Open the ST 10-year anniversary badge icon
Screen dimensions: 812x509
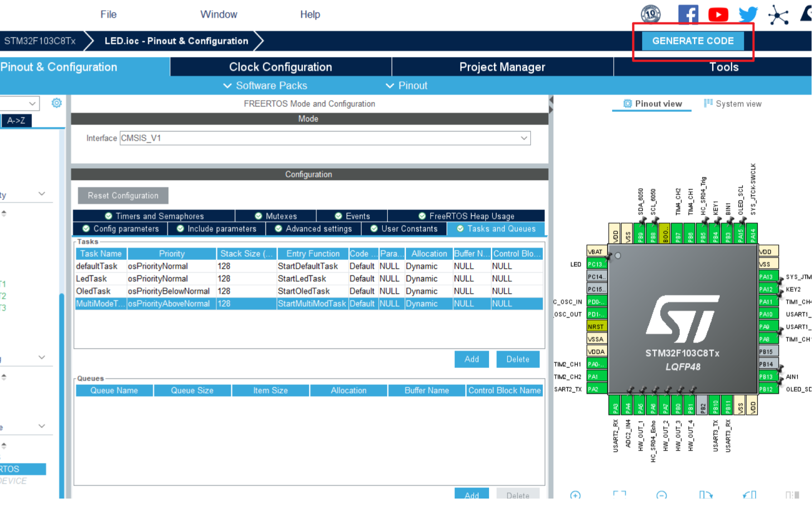coord(651,14)
